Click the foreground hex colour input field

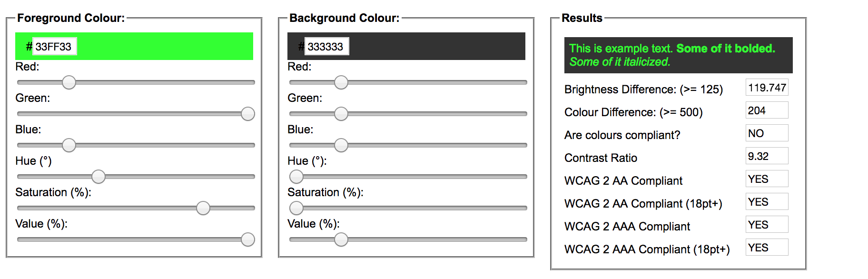[54, 47]
